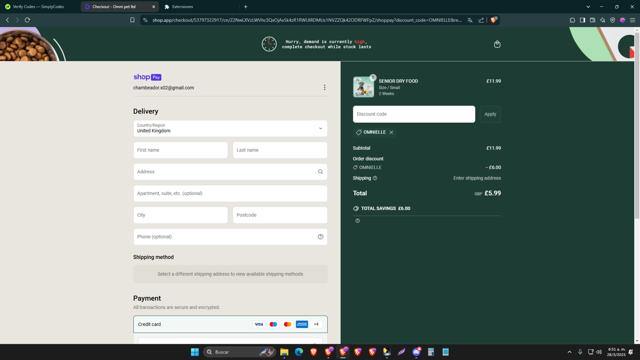Click the Phone (optional) field

230,237
